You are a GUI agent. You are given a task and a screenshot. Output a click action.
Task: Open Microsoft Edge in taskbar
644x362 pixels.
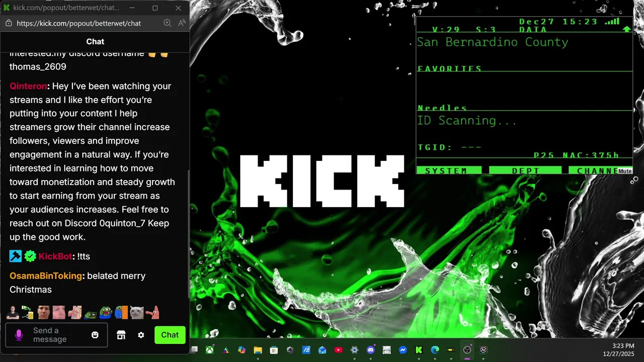435,350
